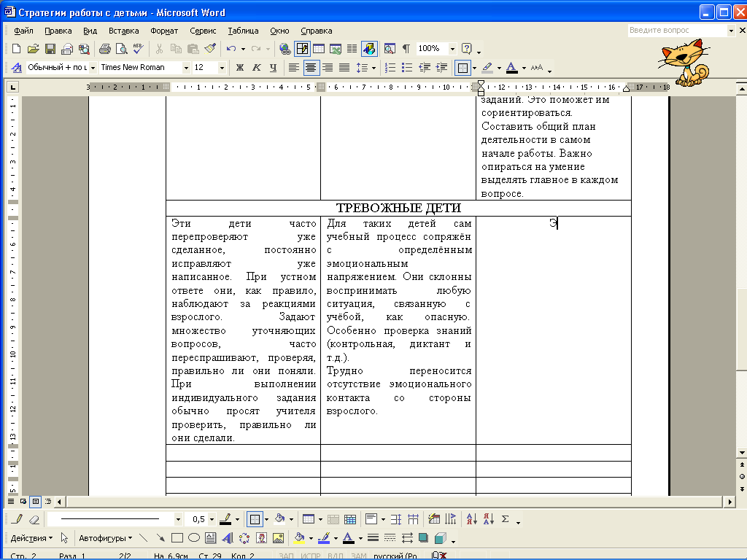
Task: Apply the text highlight color
Action: pos(487,68)
